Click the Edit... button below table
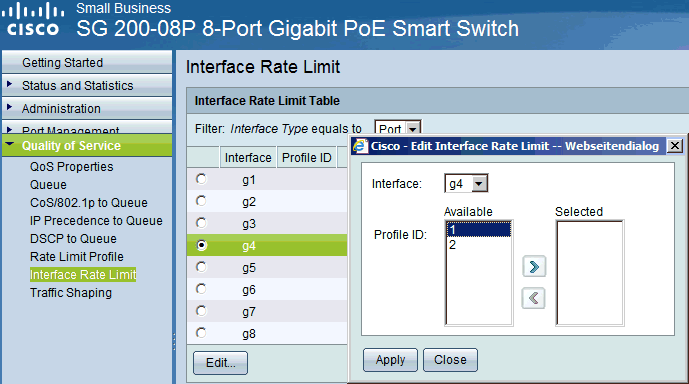Image resolution: width=689 pixels, height=384 pixels. (221, 363)
